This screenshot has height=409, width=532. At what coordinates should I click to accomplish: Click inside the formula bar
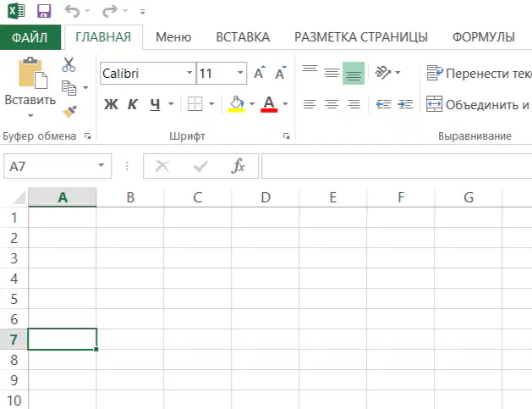(397, 166)
